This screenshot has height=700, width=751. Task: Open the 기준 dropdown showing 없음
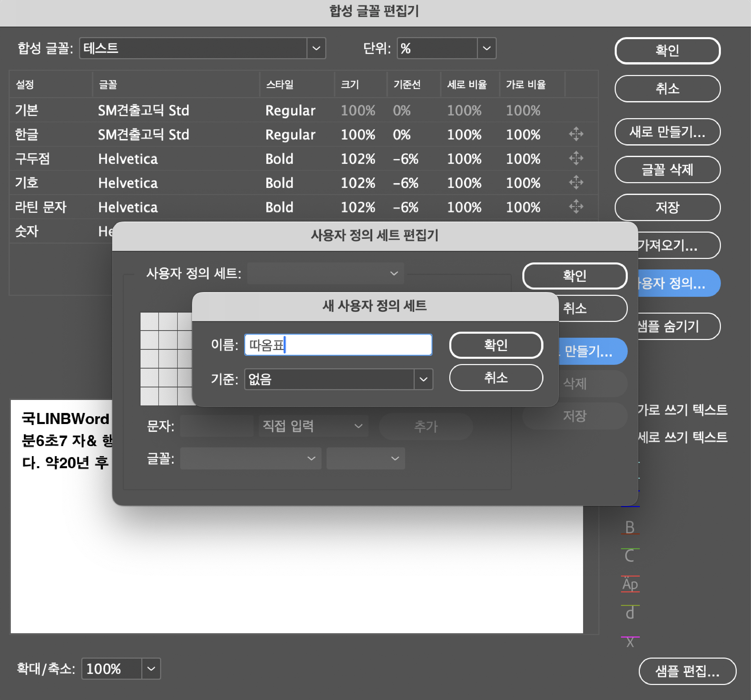[423, 379]
